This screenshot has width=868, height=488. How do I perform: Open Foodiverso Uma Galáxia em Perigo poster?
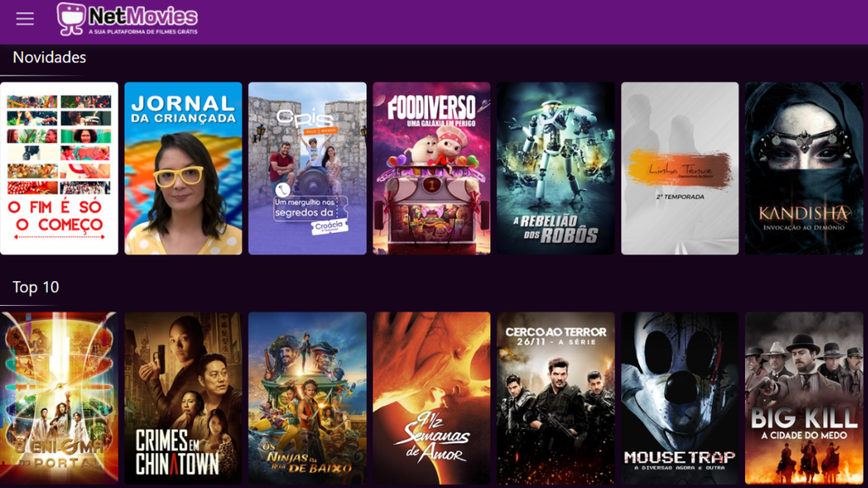pos(431,169)
